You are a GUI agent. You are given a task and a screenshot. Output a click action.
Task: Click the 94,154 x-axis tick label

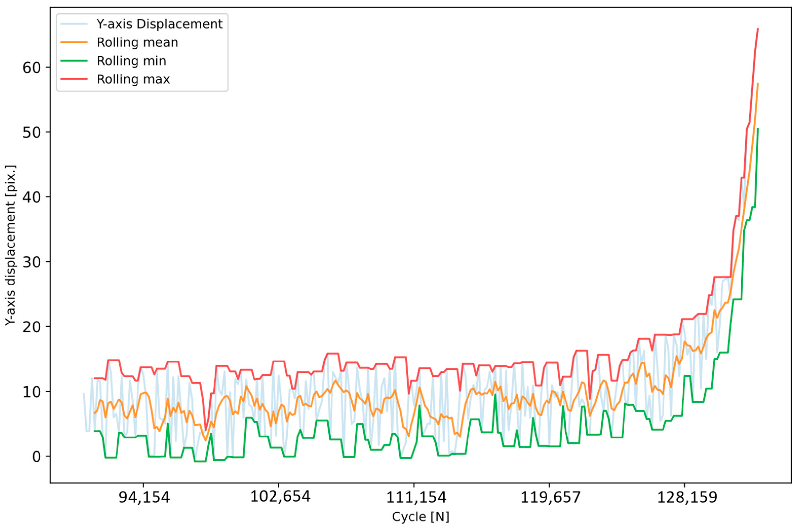(x=144, y=497)
